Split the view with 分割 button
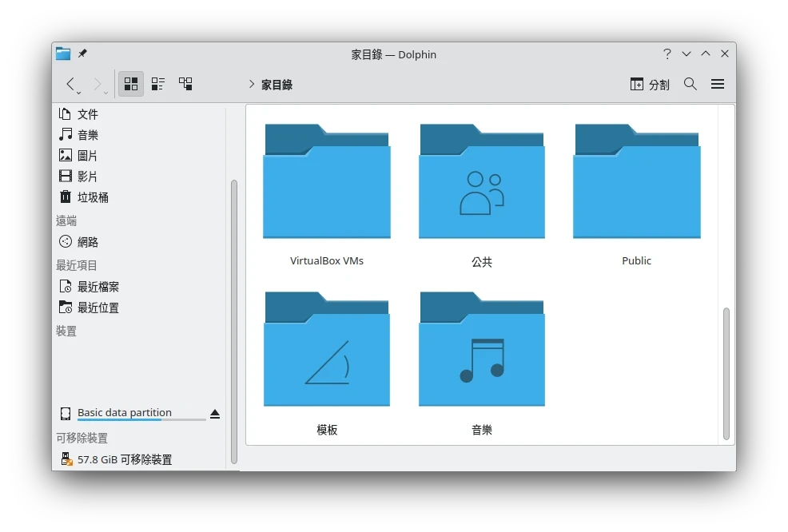The image size is (788, 532). 650,85
